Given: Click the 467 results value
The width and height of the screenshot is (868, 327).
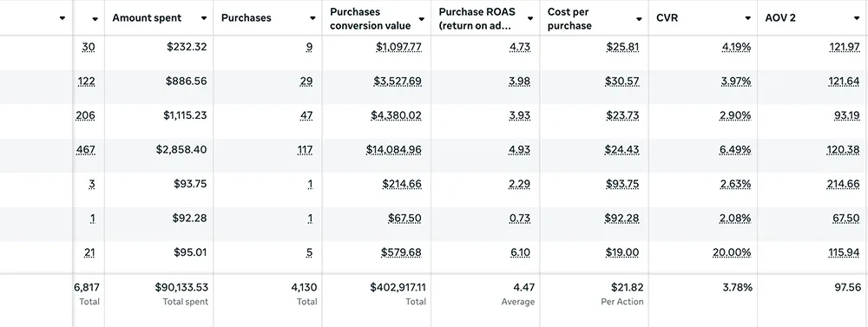Looking at the screenshot, I should (x=86, y=149).
